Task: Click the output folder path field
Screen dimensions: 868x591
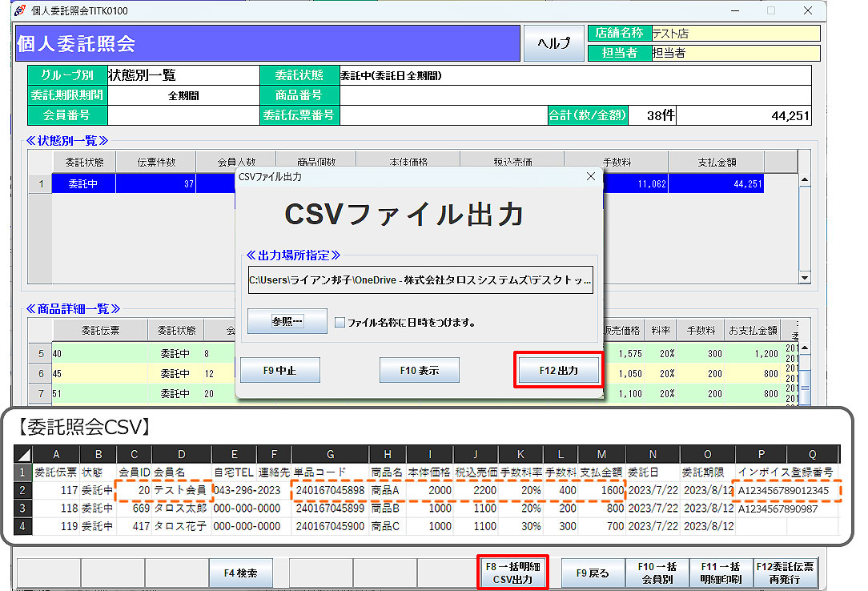Action: point(420,280)
